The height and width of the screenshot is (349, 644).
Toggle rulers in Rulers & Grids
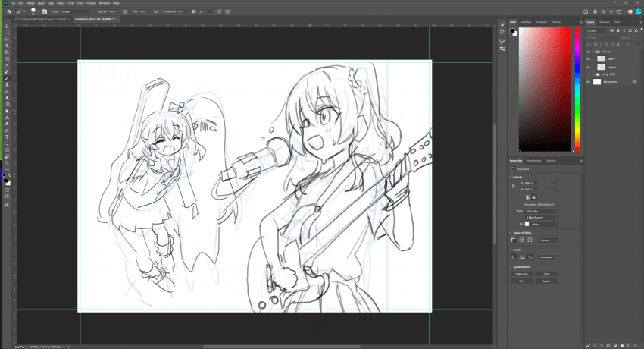[514, 240]
